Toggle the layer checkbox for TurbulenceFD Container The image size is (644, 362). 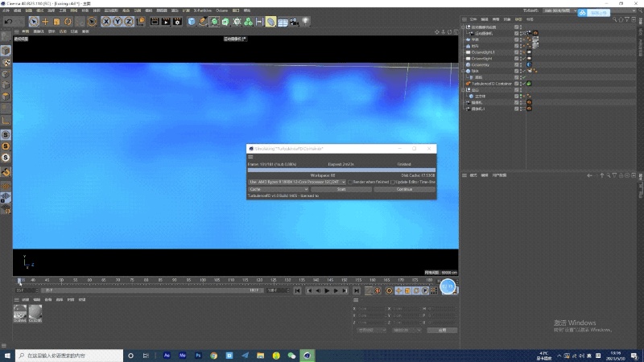tap(516, 84)
